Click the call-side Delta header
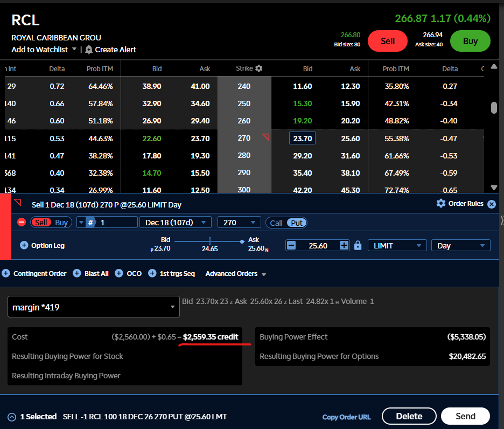Image resolution: width=504 pixels, height=429 pixels. (x=57, y=68)
